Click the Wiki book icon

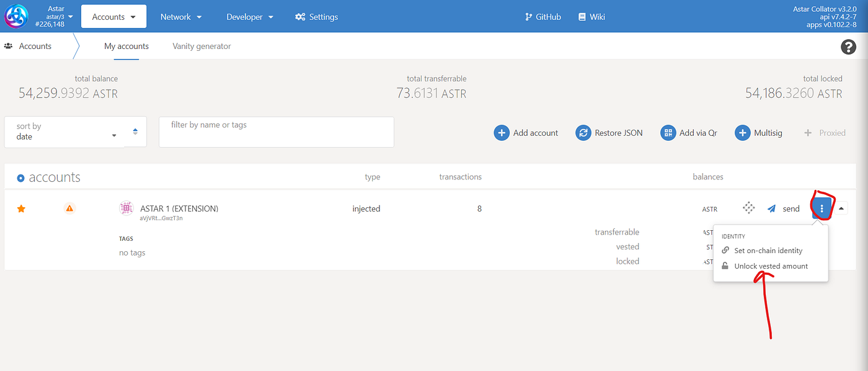[x=582, y=17]
